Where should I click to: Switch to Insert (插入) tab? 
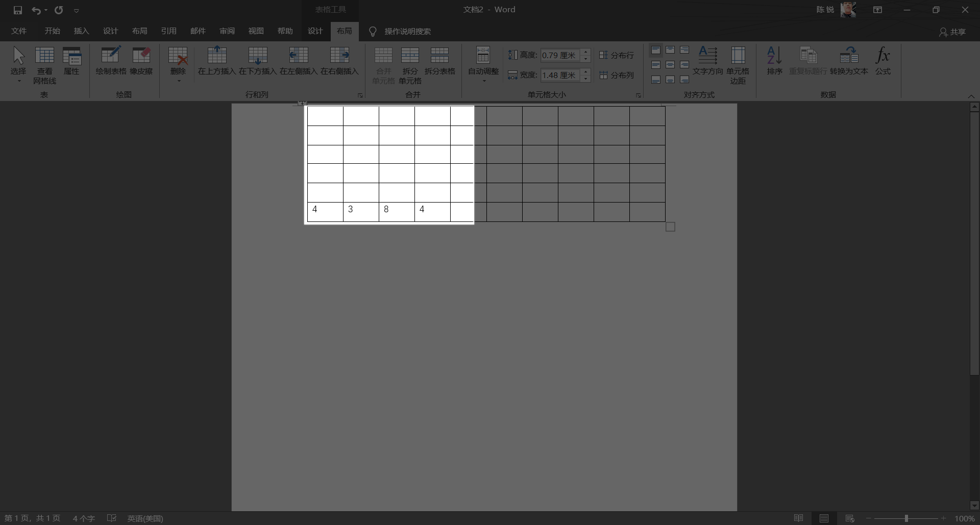[x=81, y=31]
